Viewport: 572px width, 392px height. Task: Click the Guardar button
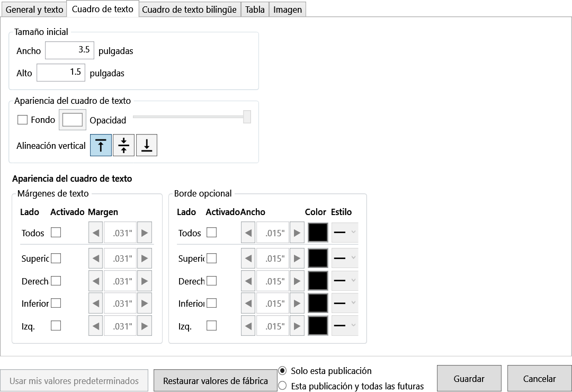tap(469, 379)
